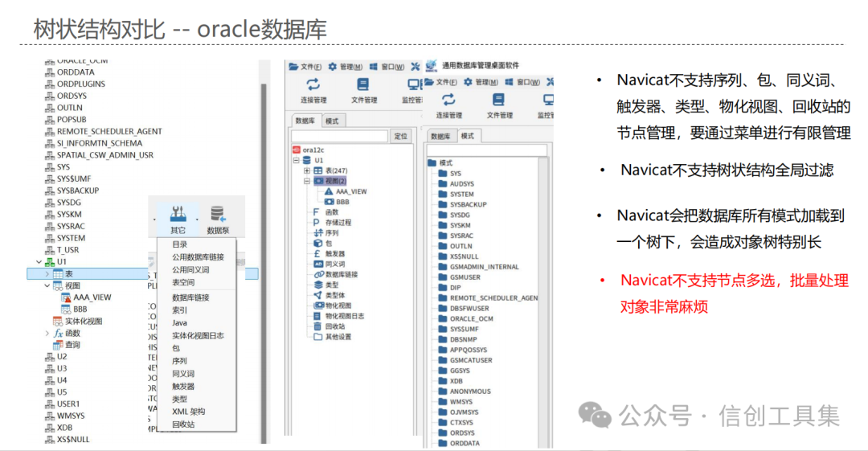Switch to 数据库 tab in front 模式-list window

pos(440,137)
